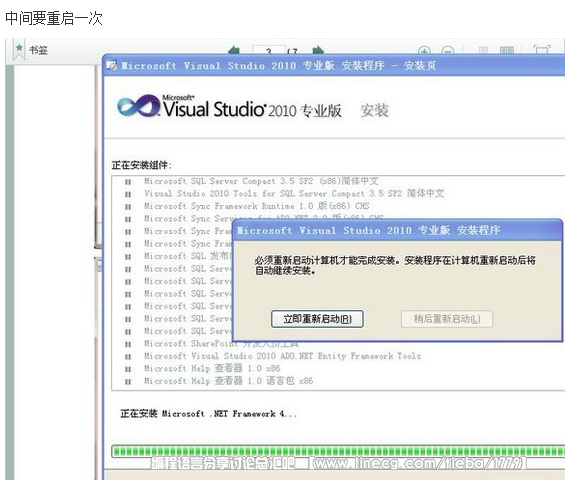Click the pause icon beside Help 查看器 语言包
Screen dimensions: 577x480
pos(128,382)
